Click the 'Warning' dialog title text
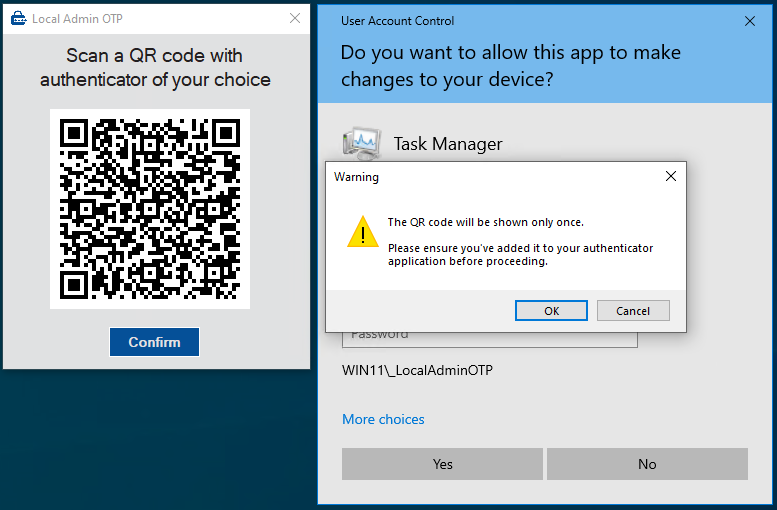The height and width of the screenshot is (510, 777). point(356,177)
